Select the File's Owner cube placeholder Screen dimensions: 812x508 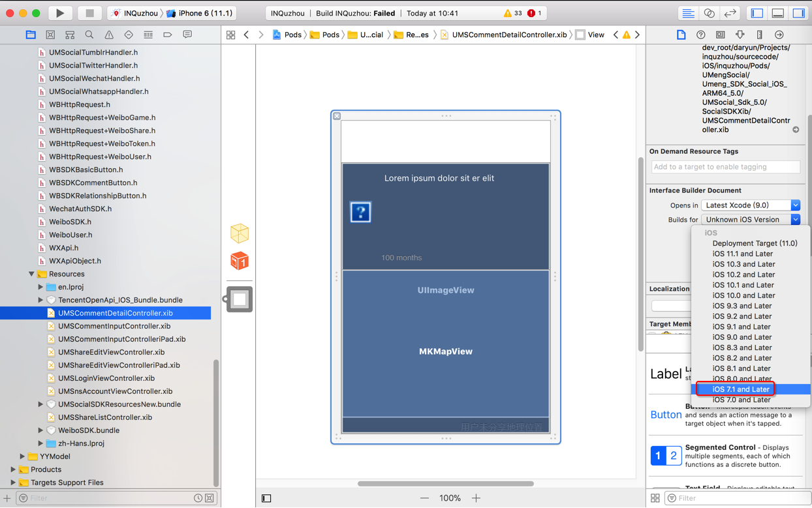pyautogui.click(x=240, y=233)
